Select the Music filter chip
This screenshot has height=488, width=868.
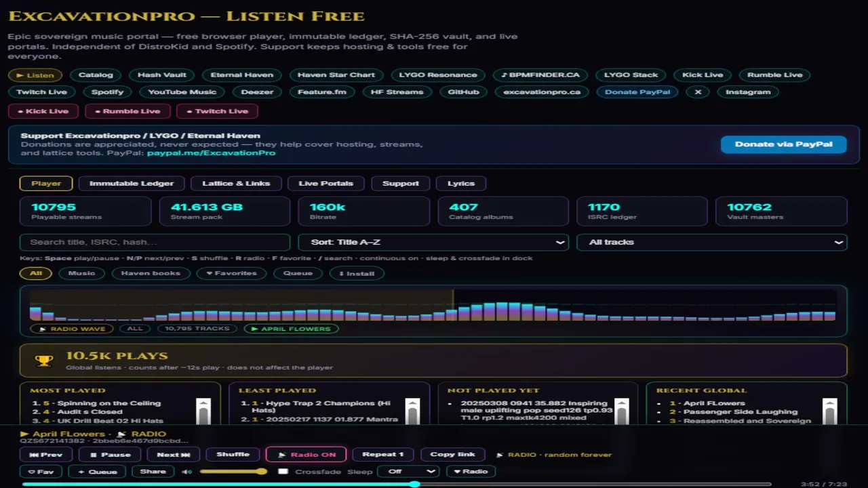(x=81, y=273)
